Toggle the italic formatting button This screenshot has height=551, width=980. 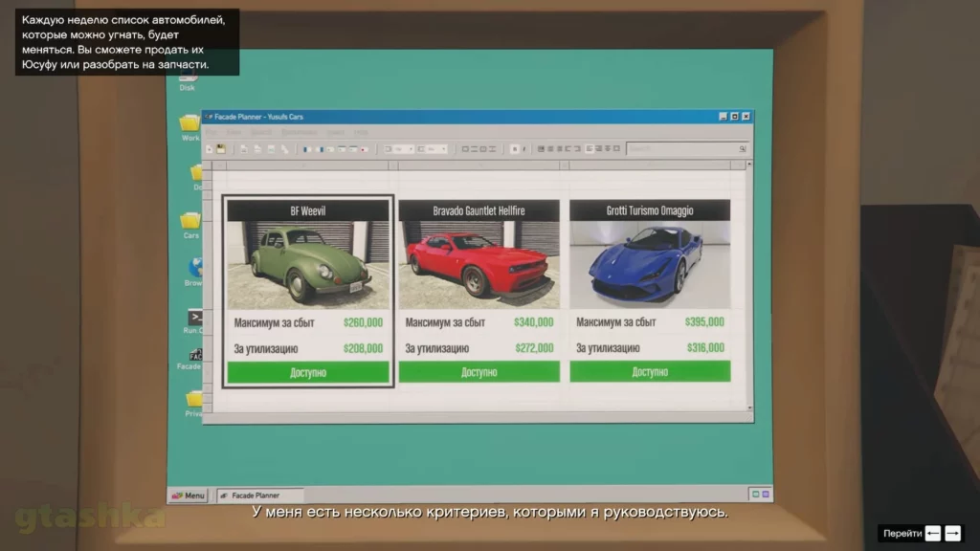point(523,149)
